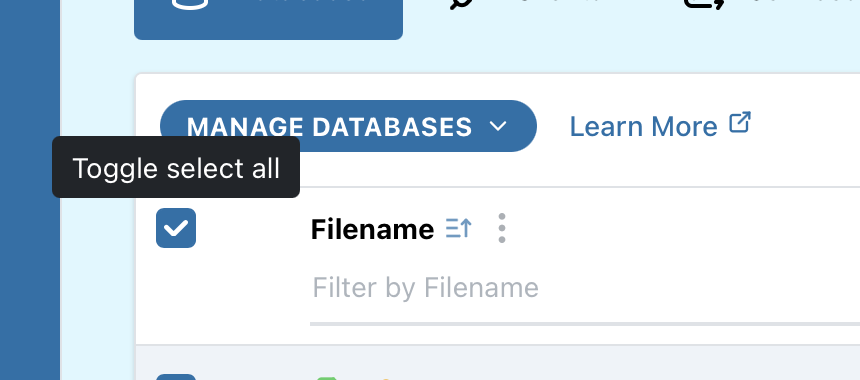The width and height of the screenshot is (860, 380).
Task: Focus the Filter by Filename field
Action: 585,288
